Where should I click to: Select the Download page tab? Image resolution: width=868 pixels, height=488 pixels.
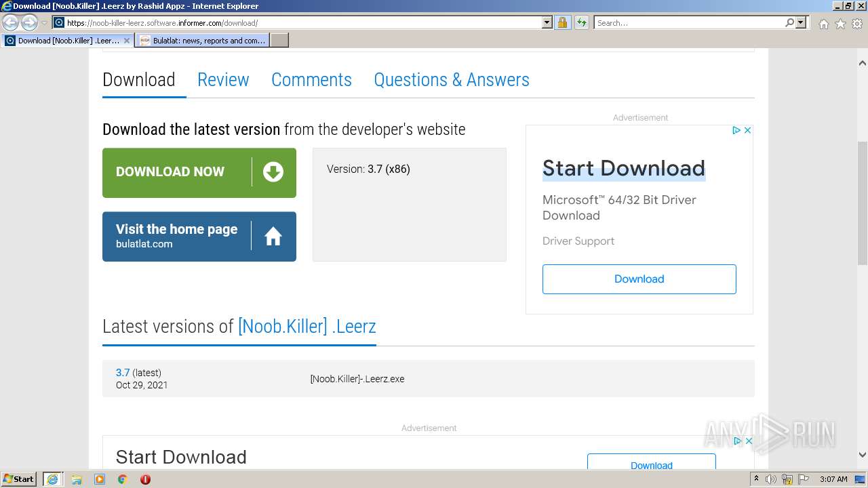(138, 80)
